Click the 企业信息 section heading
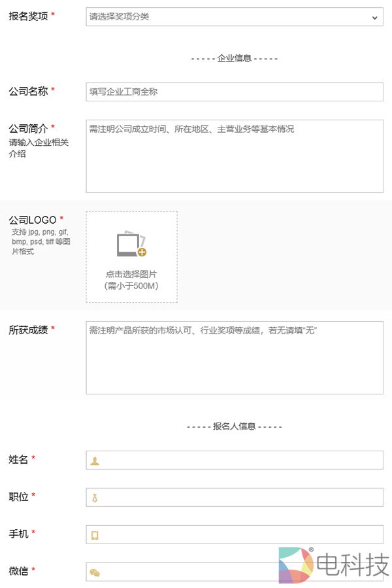392x588 pixels. click(234, 58)
